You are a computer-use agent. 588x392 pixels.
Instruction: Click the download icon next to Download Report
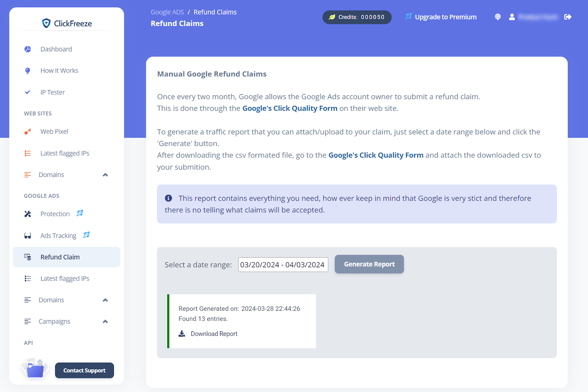182,334
